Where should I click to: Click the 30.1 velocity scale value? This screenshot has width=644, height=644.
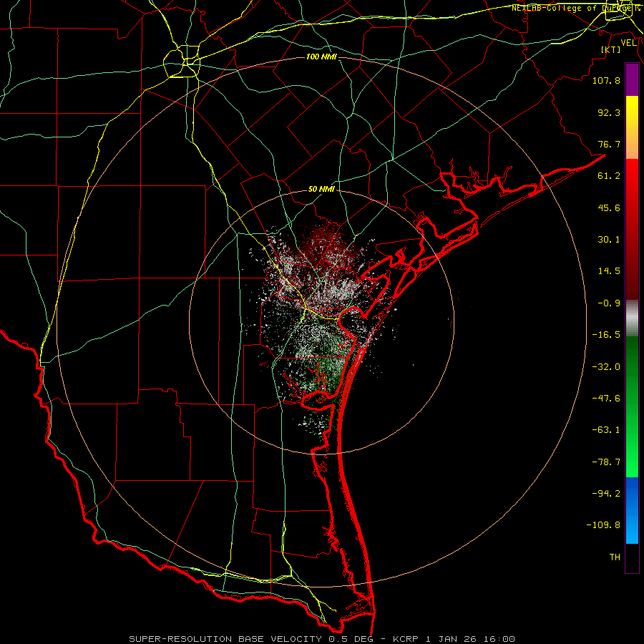click(609, 240)
